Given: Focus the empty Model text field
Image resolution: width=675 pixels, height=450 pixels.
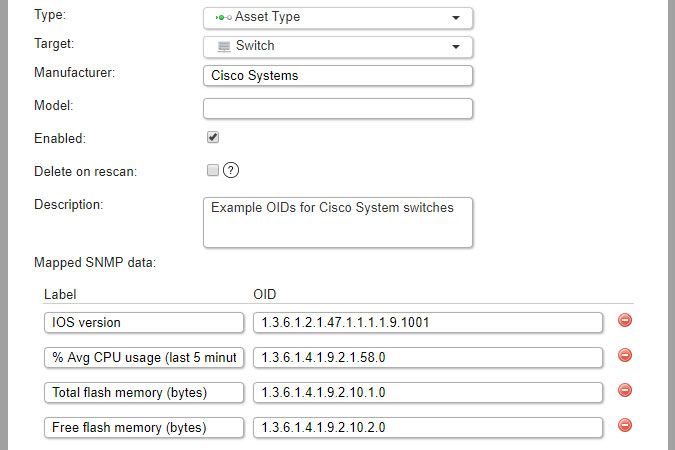Looking at the screenshot, I should pos(337,108).
